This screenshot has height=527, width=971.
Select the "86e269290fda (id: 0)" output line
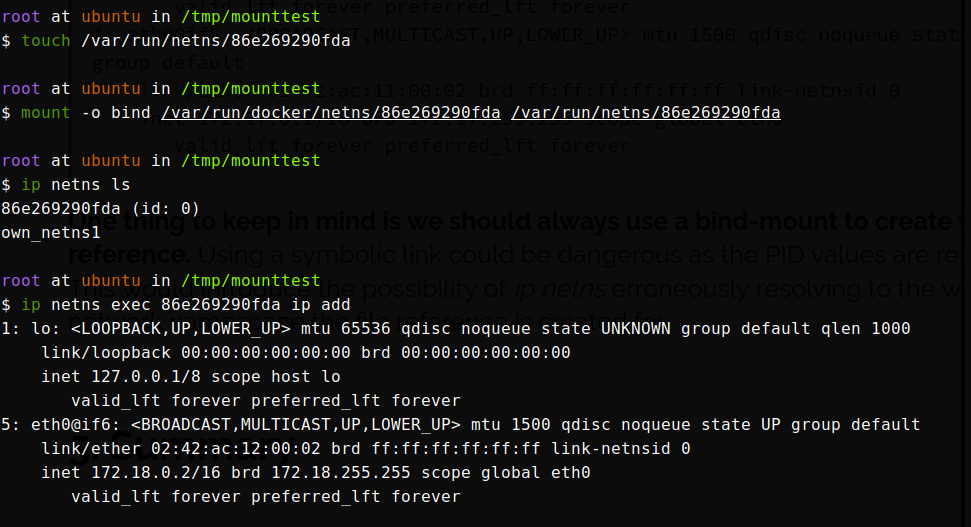[100, 209]
